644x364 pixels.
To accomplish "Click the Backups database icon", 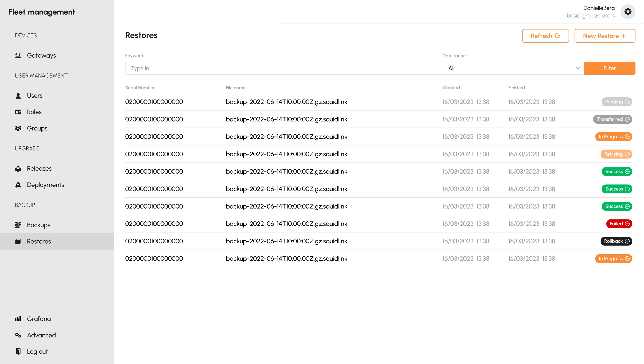I will (18, 225).
